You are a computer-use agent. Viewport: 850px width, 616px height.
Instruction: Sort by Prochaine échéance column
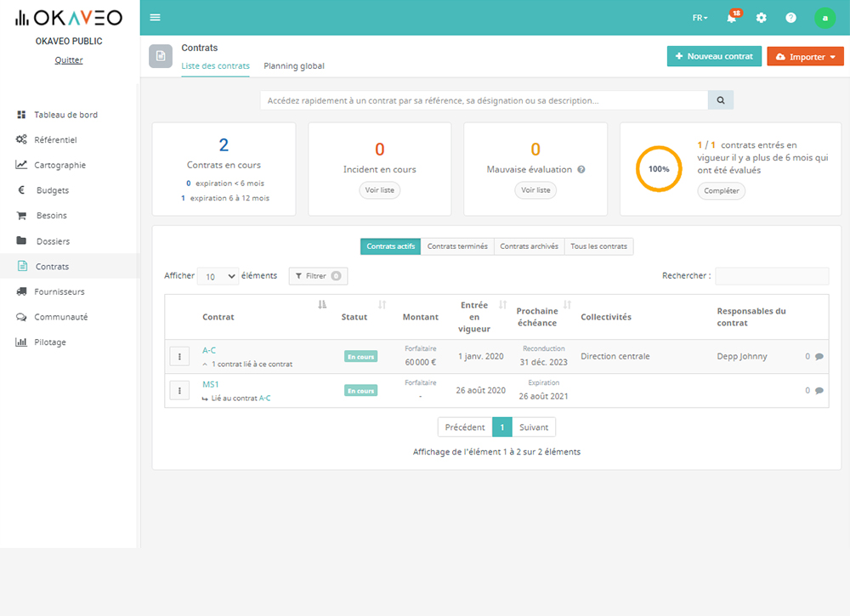[567, 304]
